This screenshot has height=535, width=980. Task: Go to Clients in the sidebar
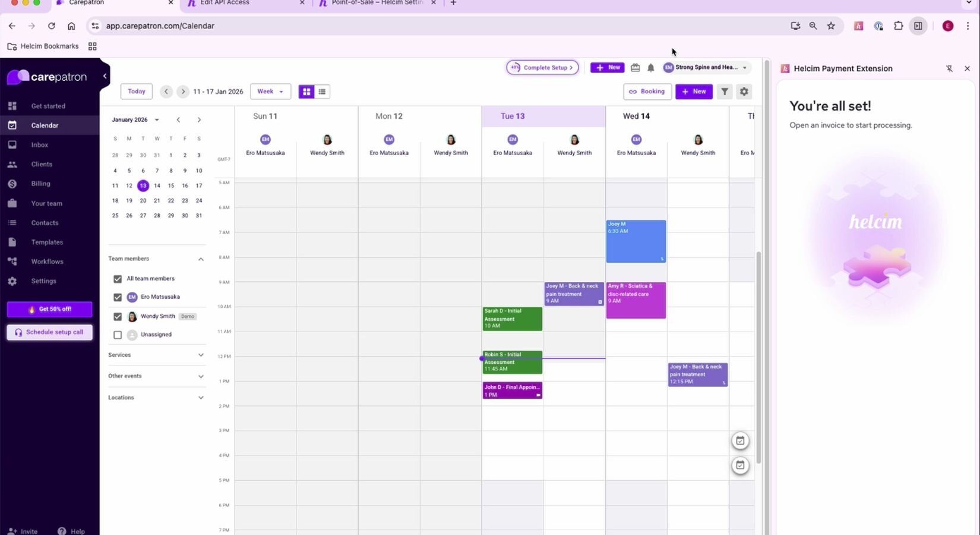(42, 164)
